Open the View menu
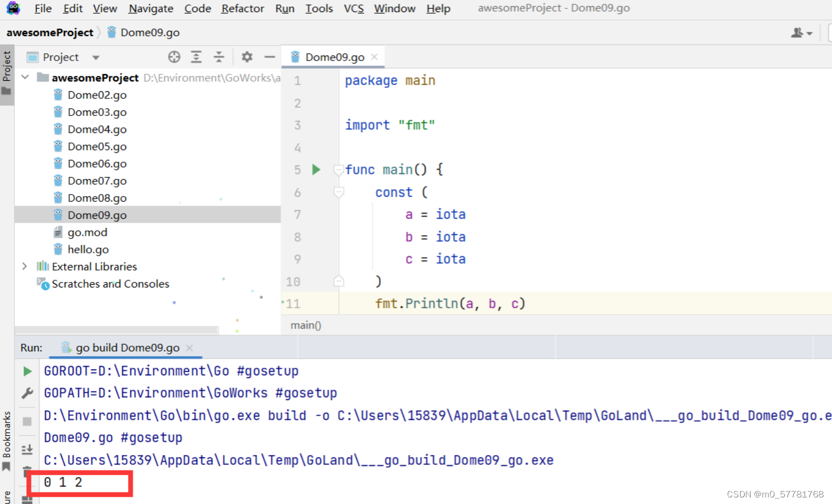The width and height of the screenshot is (832, 504). click(x=104, y=9)
